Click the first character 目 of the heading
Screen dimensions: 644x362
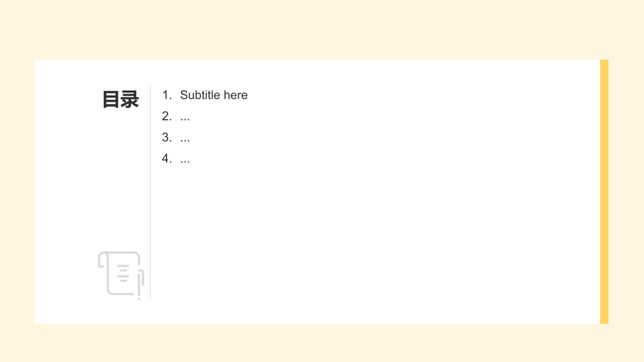(x=111, y=100)
